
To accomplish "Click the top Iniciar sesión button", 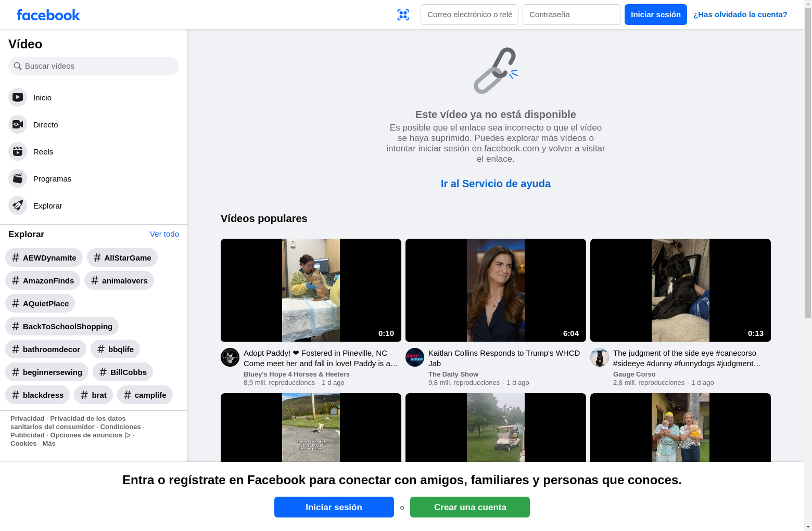I will [x=656, y=15].
